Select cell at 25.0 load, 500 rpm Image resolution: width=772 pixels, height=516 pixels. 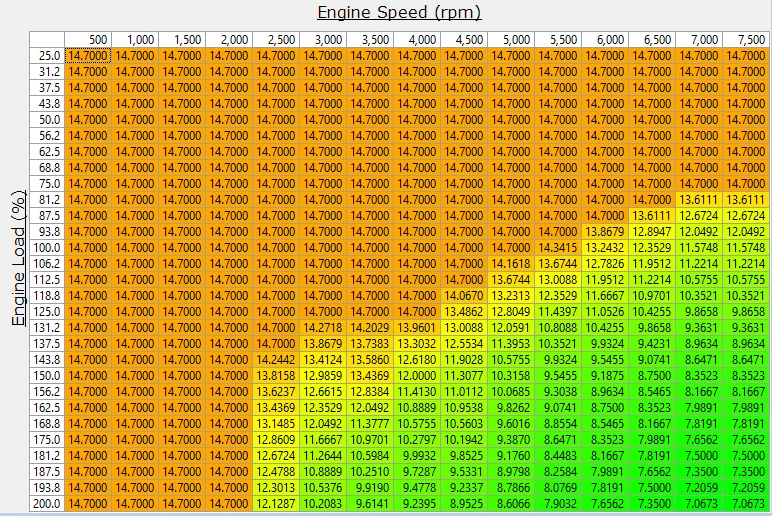click(x=89, y=56)
